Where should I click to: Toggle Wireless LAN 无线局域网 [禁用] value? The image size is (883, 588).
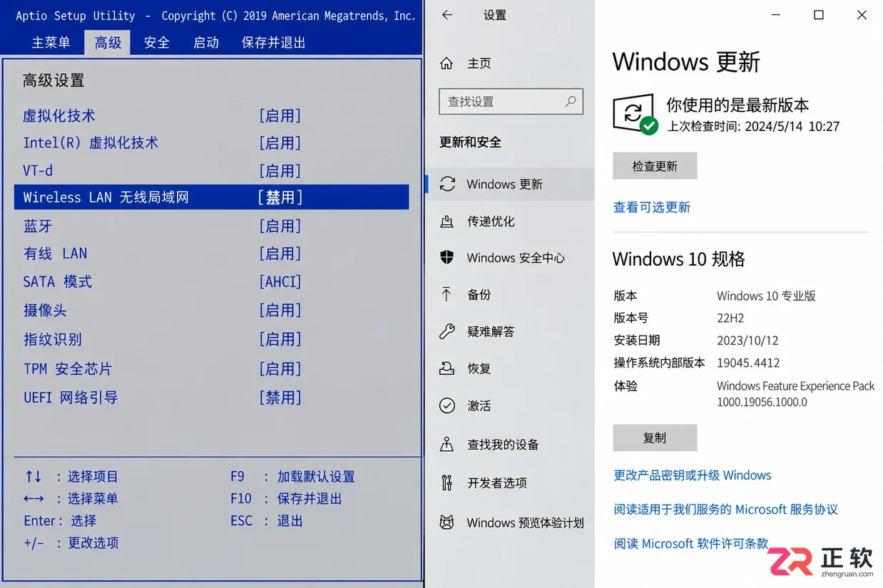pos(280,197)
